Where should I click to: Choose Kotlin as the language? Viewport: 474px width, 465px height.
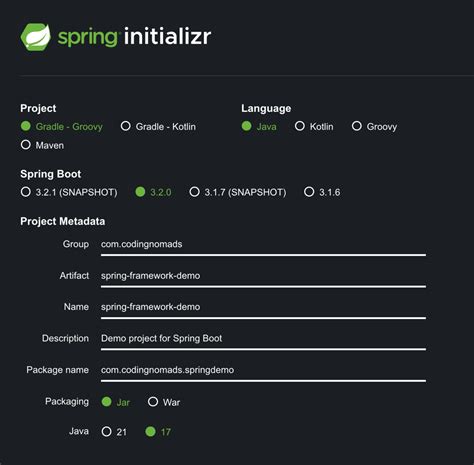(x=314, y=127)
